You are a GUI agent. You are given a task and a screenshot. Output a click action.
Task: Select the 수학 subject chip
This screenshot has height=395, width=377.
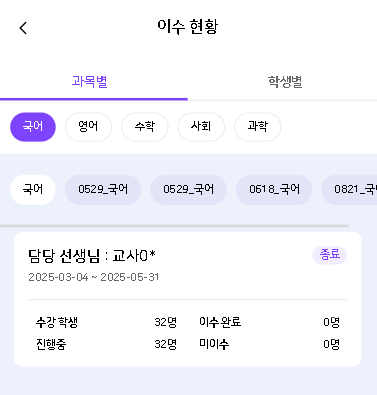pyautogui.click(x=145, y=127)
